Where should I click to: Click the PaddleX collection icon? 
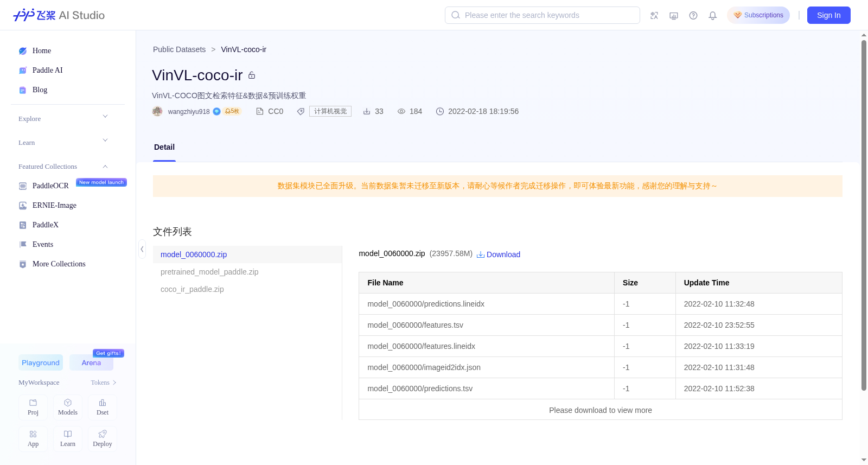click(x=23, y=225)
